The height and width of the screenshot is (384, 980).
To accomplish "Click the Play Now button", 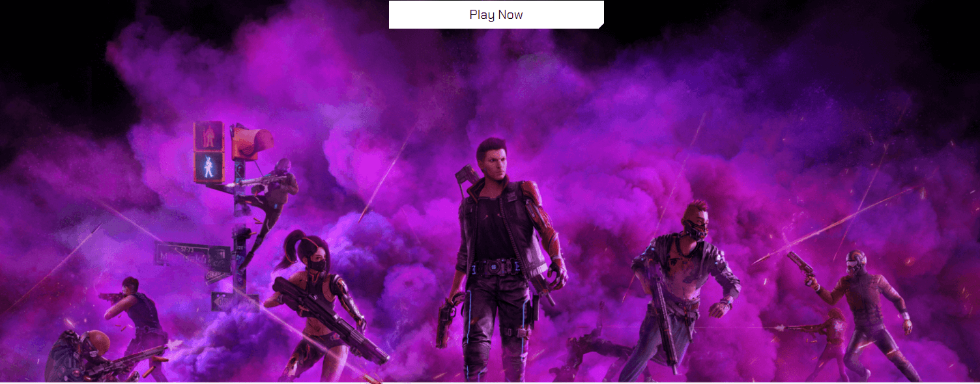I will coord(497,14).
